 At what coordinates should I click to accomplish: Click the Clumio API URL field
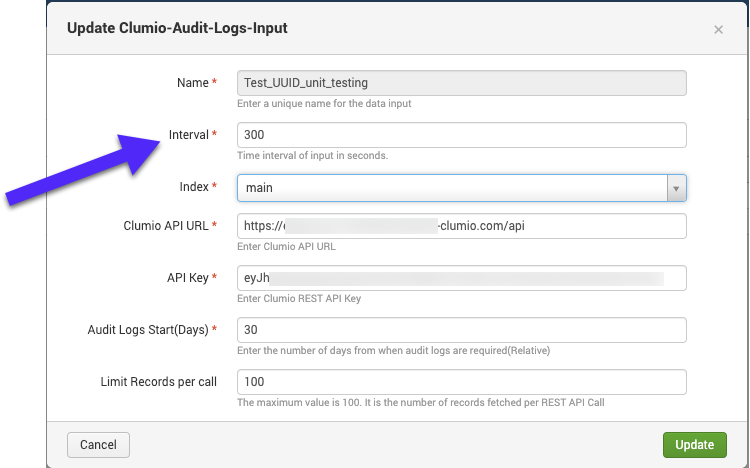coord(462,226)
